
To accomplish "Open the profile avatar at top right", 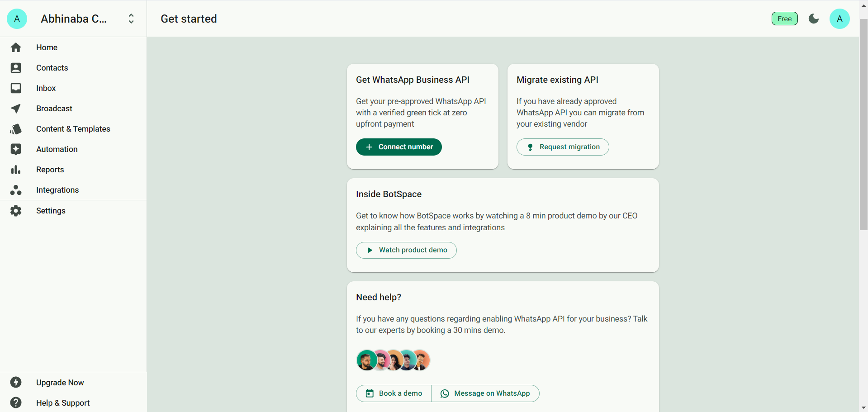I will [x=840, y=19].
